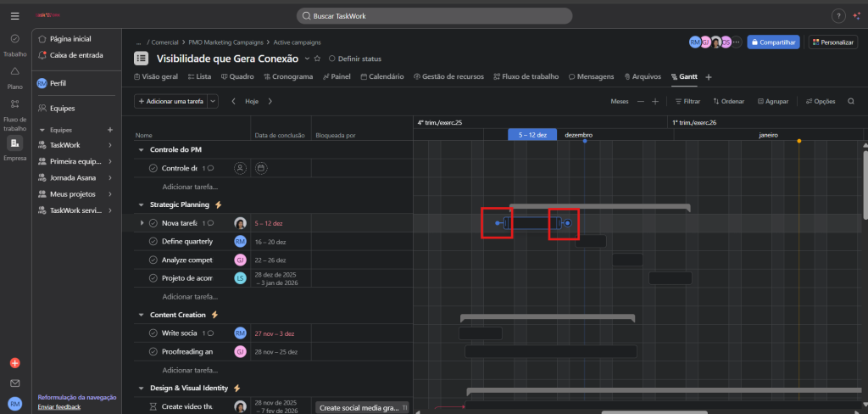
Task: Switch to the Cronograma tab
Action: pos(287,76)
